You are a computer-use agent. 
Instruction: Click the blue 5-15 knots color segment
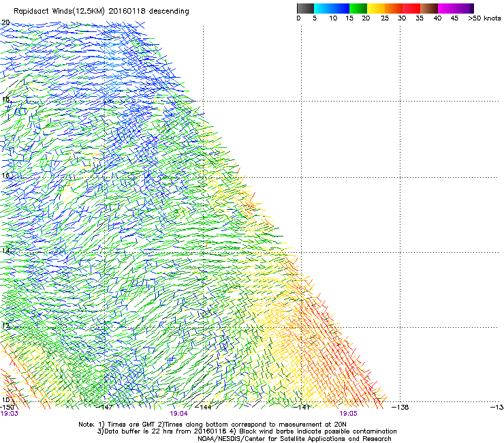332,8
